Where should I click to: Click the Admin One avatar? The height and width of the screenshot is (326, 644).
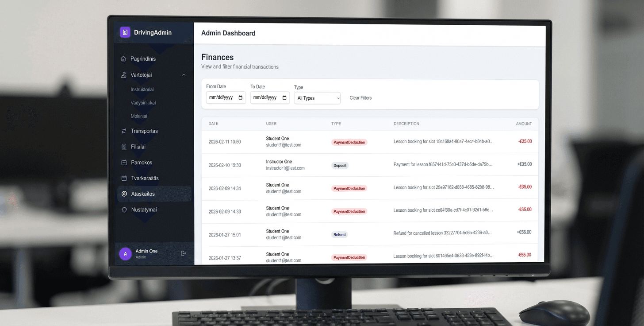[125, 254]
